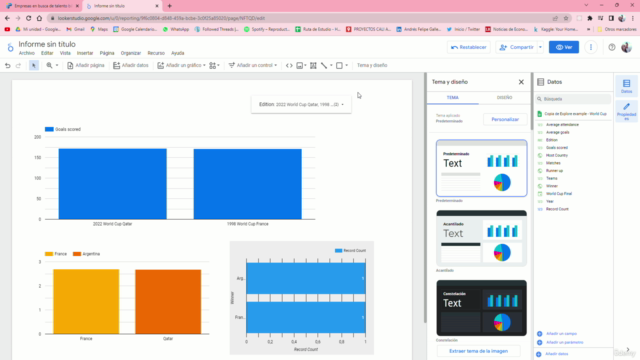Switch to the DISEÑO tab
The width and height of the screenshot is (640, 360).
click(x=504, y=98)
